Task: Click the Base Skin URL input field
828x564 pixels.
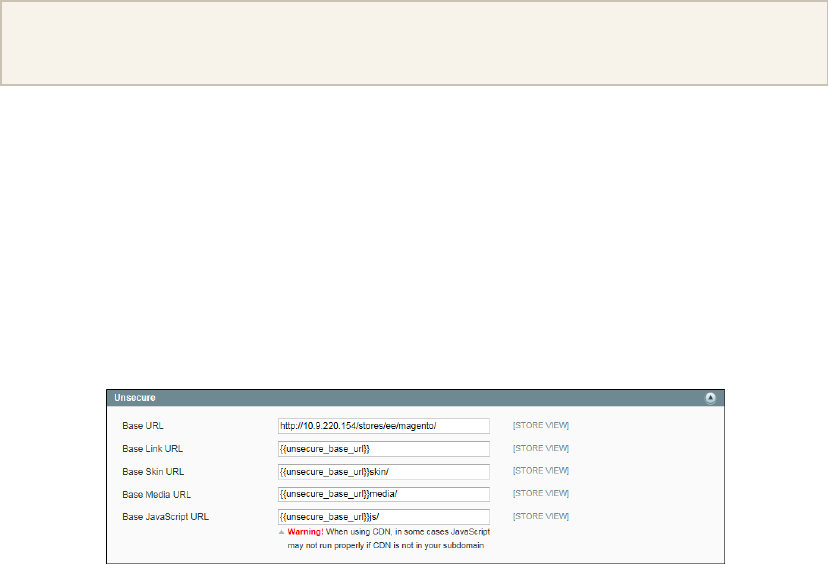Action: click(384, 472)
